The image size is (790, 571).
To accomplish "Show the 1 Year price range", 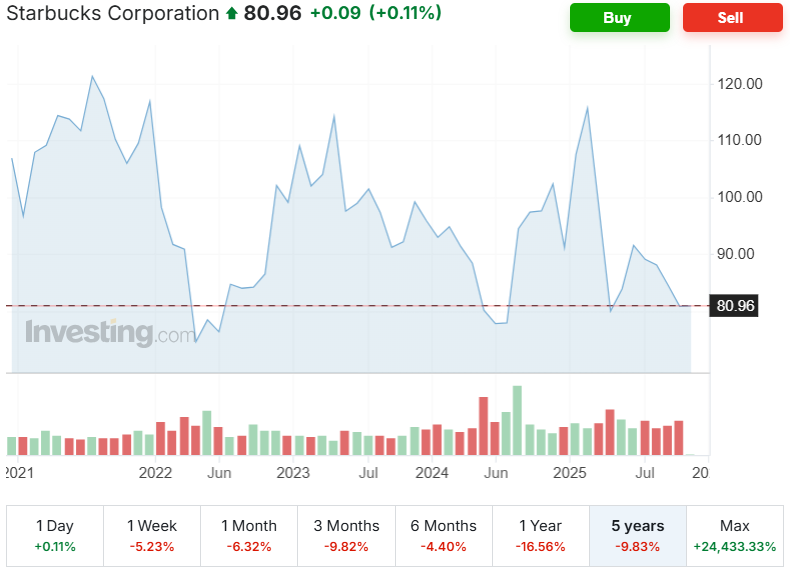I will point(541,535).
